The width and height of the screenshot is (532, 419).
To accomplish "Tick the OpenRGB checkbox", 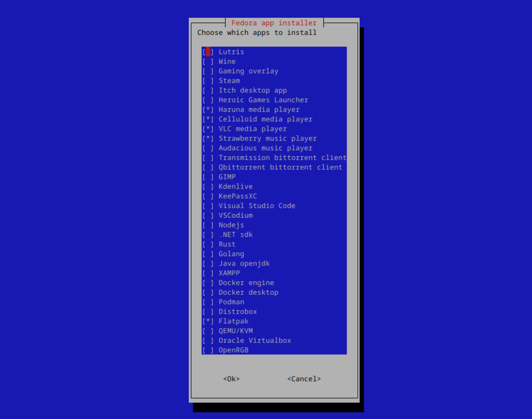I will point(208,350).
